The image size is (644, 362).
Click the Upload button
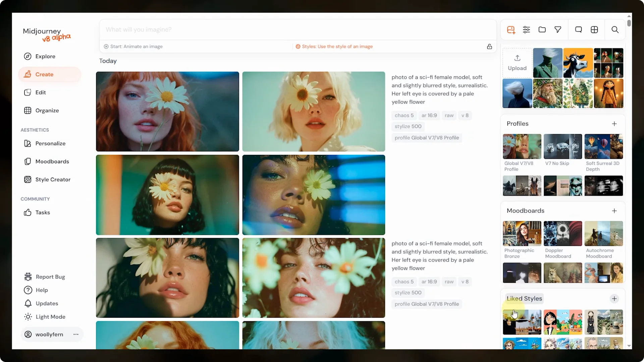click(x=517, y=63)
